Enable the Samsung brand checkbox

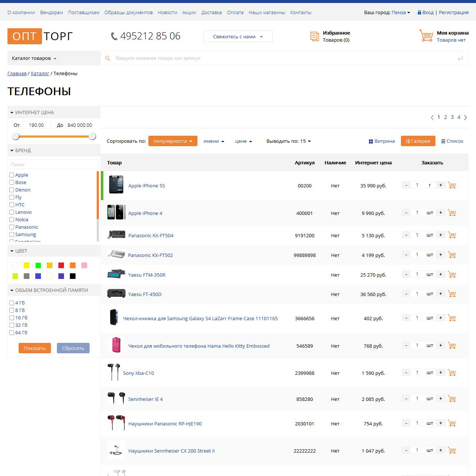(12, 235)
